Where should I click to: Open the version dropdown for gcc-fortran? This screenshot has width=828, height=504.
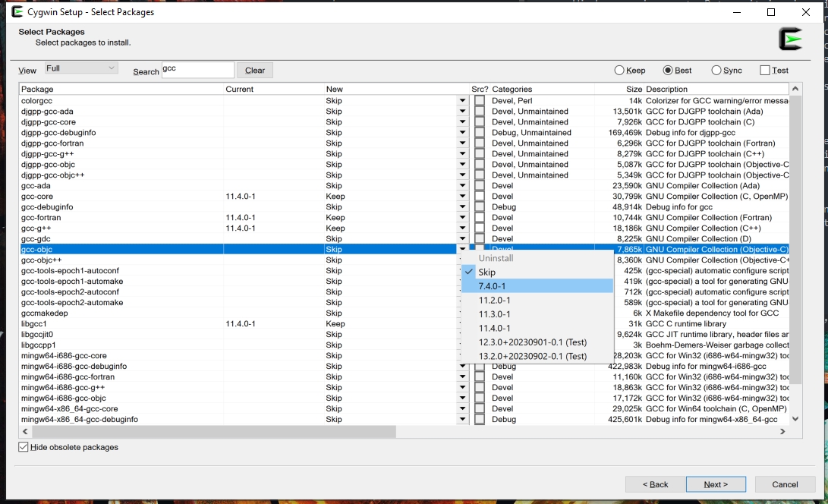click(x=463, y=217)
